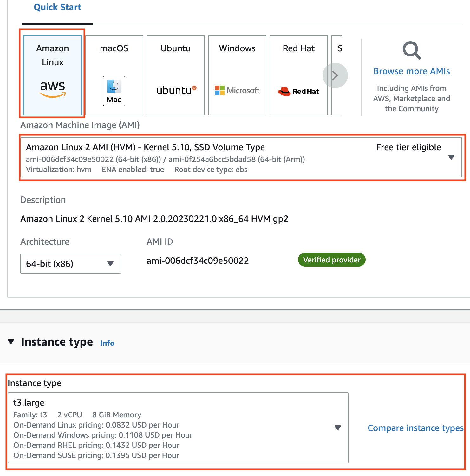Open the Amazon Linux 2 AMI dropdown

coord(451,157)
